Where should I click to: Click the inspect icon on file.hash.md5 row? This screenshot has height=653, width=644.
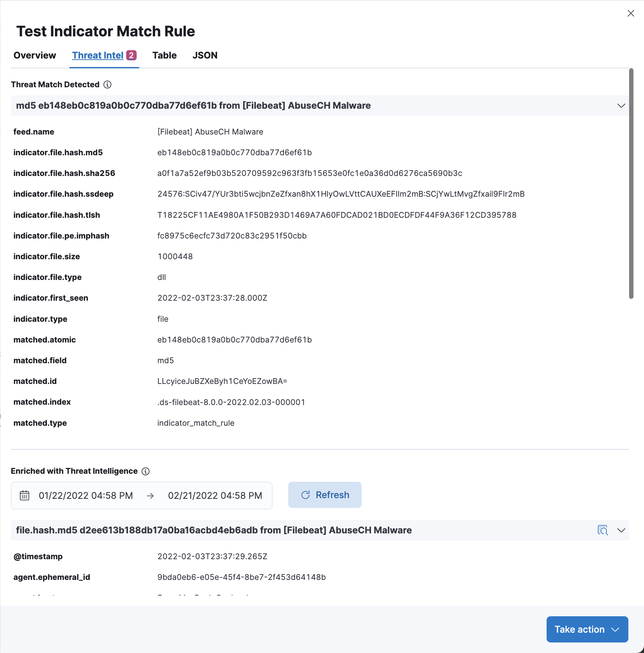tap(603, 530)
